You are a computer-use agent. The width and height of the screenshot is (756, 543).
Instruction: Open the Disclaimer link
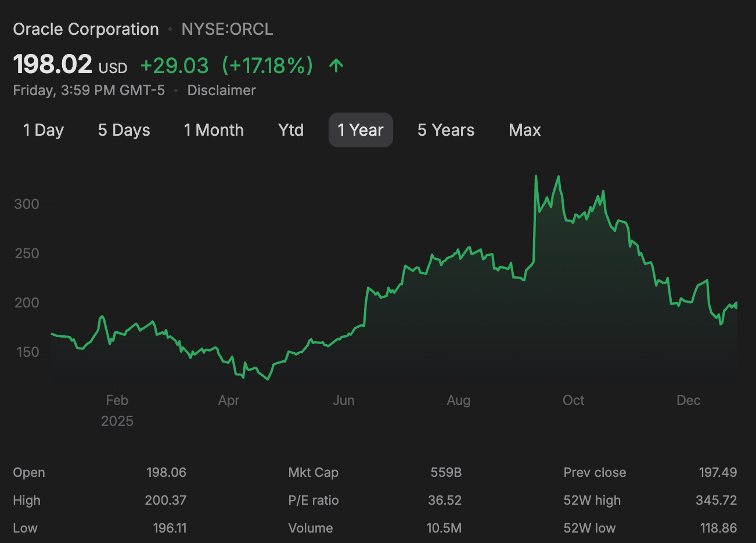(221, 91)
